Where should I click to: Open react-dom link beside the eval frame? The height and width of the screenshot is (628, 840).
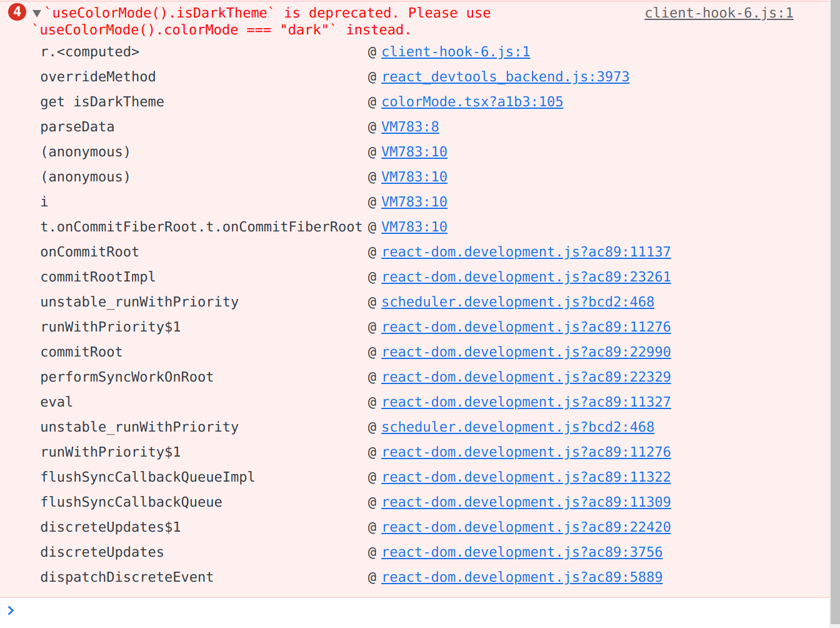pos(526,402)
